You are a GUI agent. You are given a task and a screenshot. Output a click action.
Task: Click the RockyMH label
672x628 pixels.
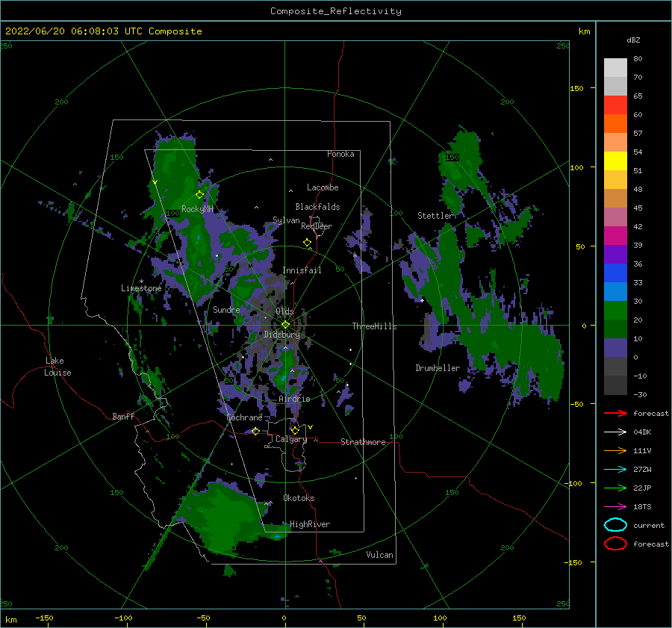197,209
